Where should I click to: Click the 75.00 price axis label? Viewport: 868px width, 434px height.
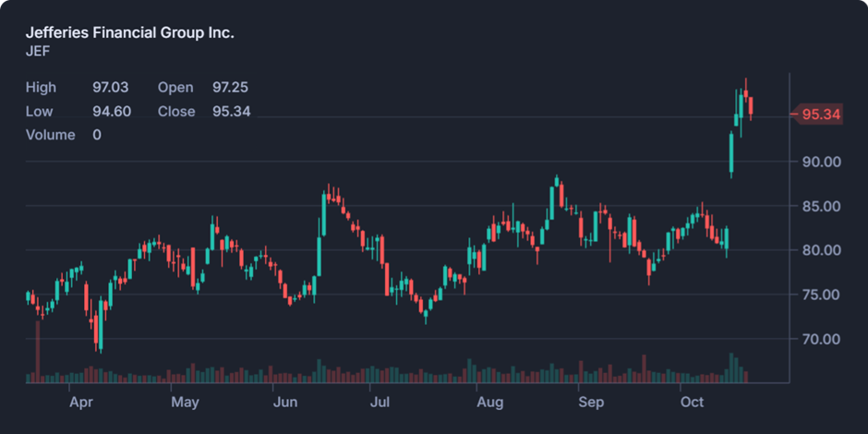tap(822, 295)
